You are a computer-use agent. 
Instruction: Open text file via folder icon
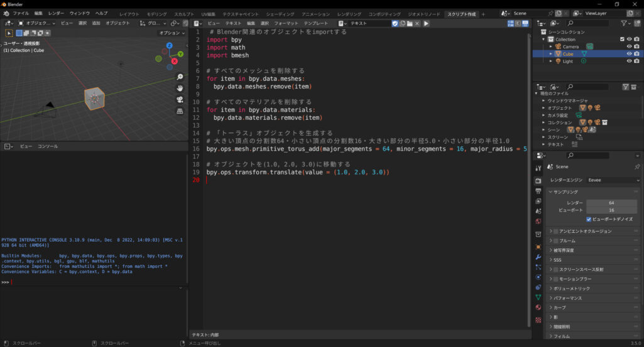pyautogui.click(x=410, y=23)
